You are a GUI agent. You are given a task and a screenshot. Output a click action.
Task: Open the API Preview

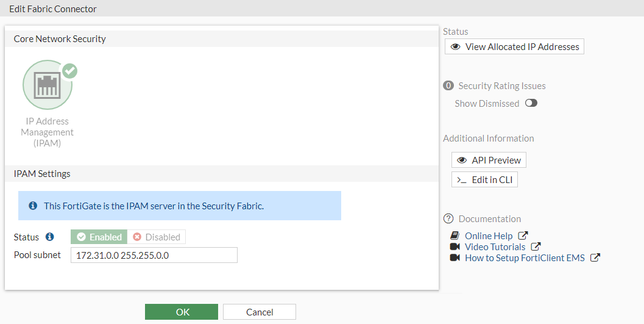pos(489,160)
